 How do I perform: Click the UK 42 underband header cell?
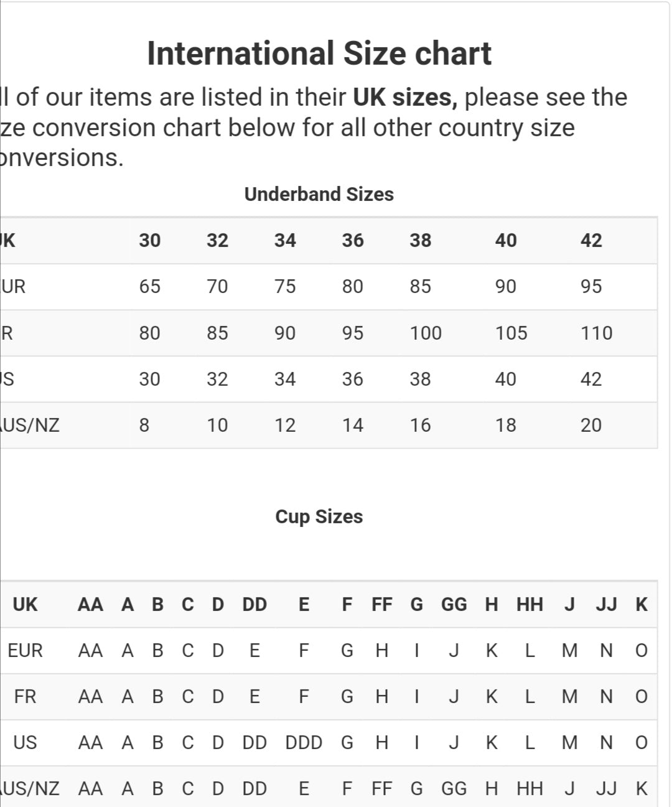coord(590,241)
